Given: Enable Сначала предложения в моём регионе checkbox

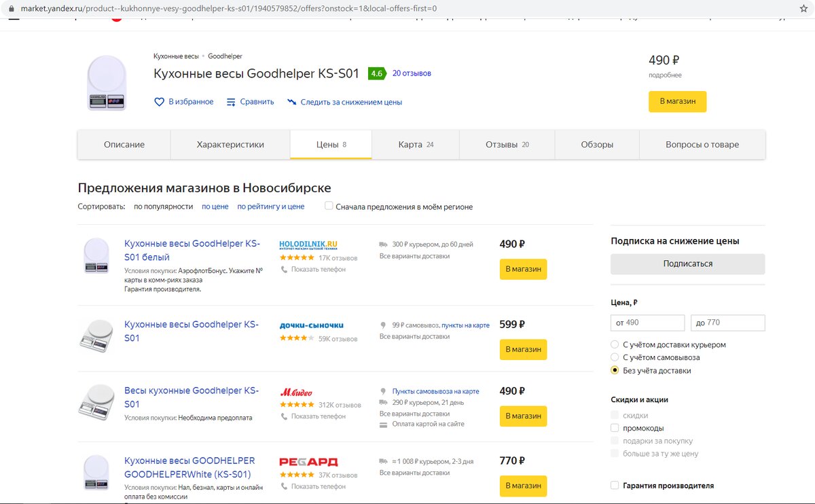Looking at the screenshot, I should (x=329, y=206).
